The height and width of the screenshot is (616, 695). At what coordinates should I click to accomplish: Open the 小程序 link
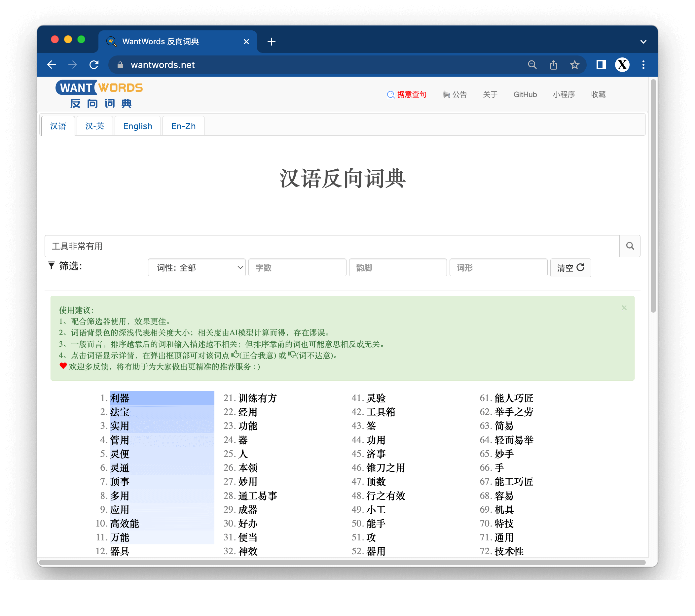[x=564, y=94]
